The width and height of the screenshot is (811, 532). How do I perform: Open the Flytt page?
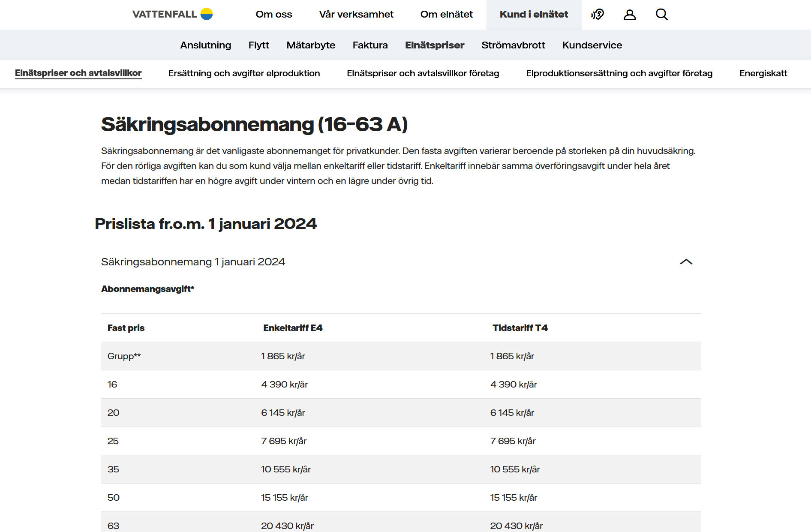click(x=258, y=45)
